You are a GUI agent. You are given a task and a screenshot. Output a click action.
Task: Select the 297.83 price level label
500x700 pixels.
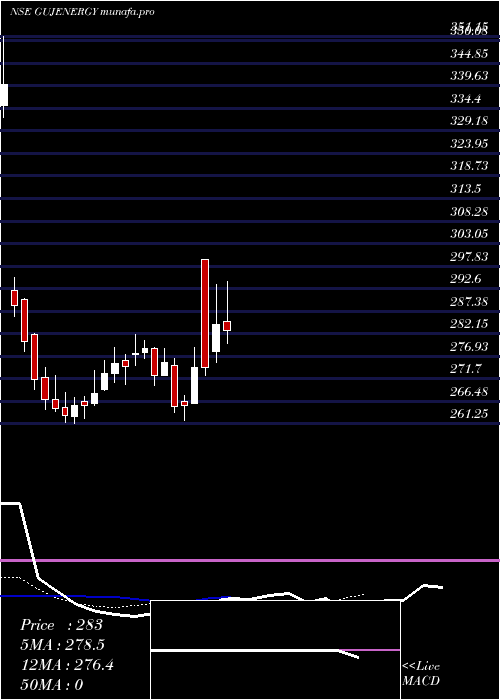tap(469, 256)
